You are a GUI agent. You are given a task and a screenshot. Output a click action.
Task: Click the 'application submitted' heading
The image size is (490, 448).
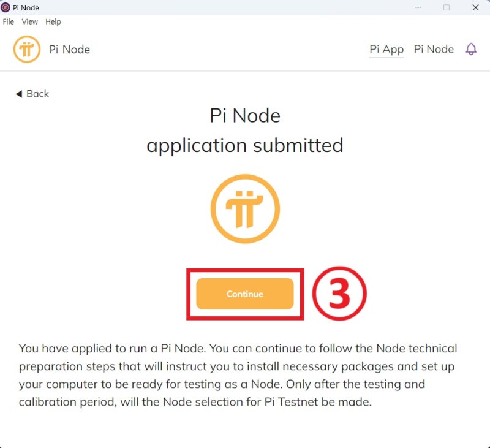tap(244, 145)
